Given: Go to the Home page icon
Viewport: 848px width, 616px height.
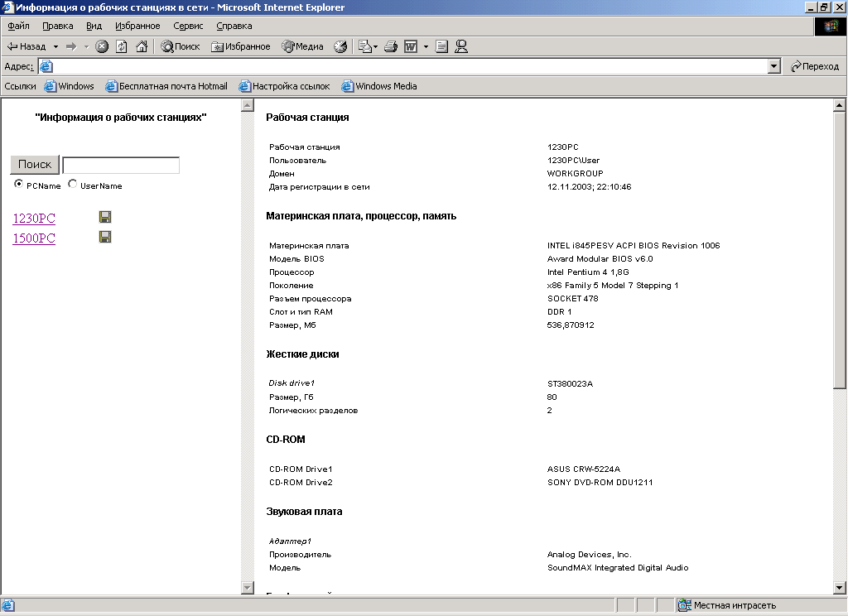Looking at the screenshot, I should click(x=142, y=46).
